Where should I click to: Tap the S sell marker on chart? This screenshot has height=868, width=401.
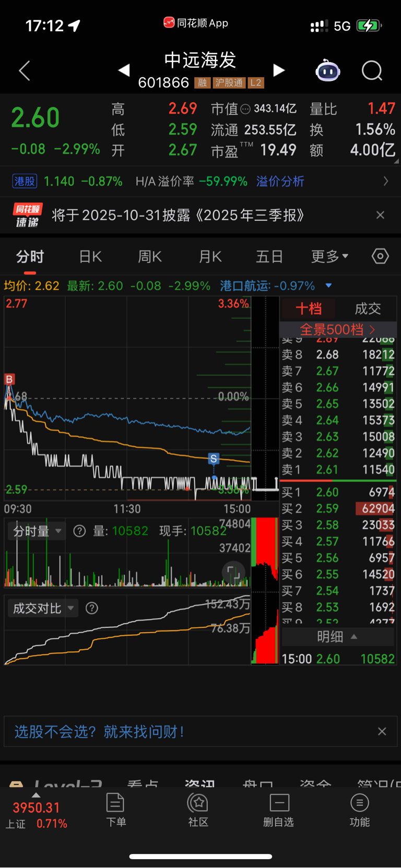tap(214, 459)
